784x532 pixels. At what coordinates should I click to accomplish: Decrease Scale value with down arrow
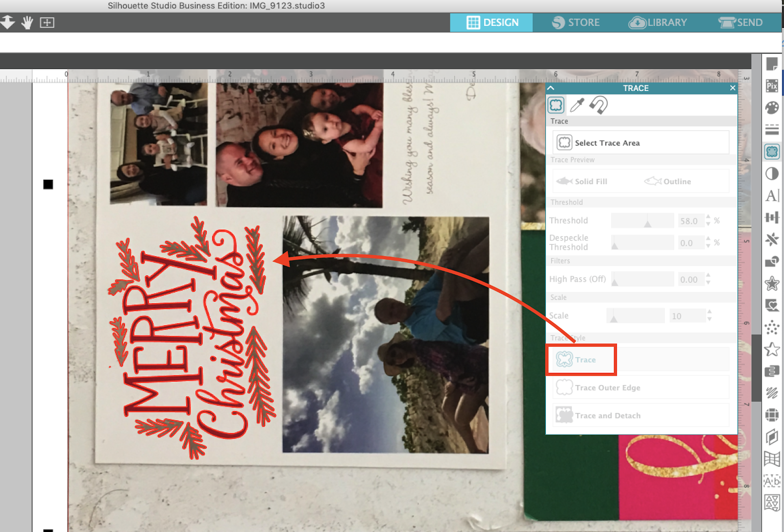pos(709,319)
